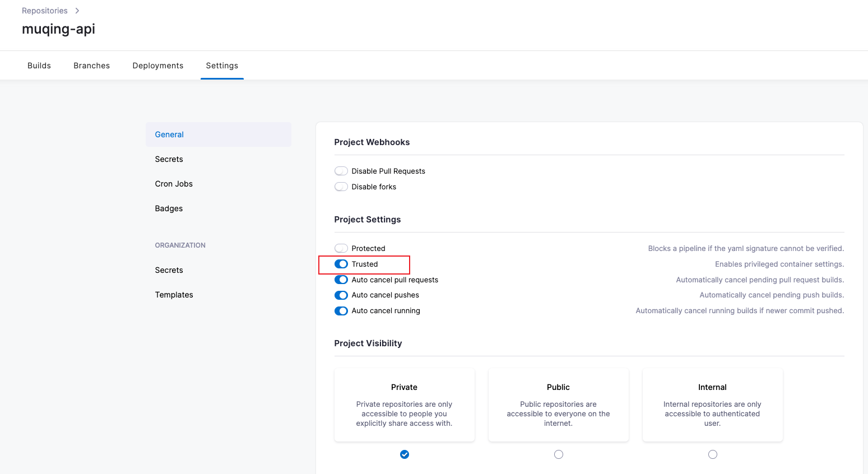The image size is (868, 474).
Task: Navigate back using the Repositories breadcrumb link
Action: pos(44,10)
